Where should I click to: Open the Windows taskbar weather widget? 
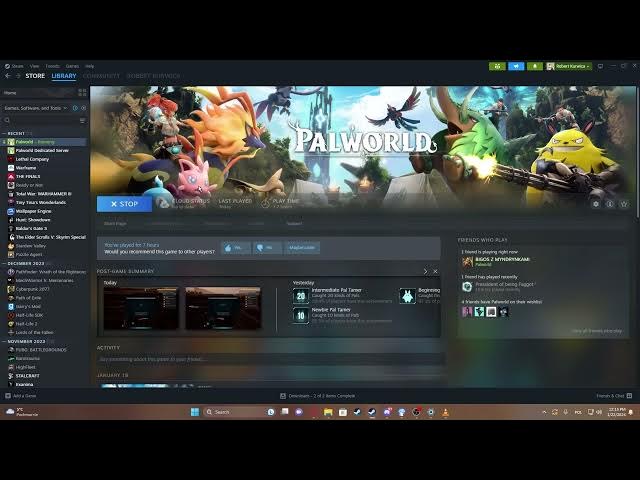[x=22, y=412]
